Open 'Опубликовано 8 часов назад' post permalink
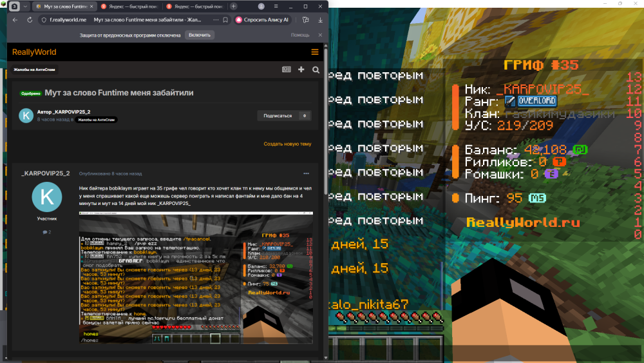This screenshot has width=644, height=363. click(111, 174)
